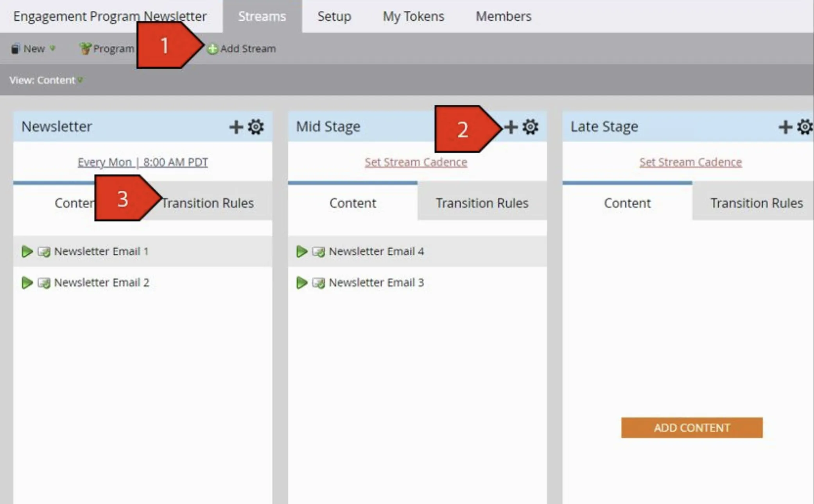Click the green play icon beside Newsletter Email 4
Image resolution: width=814 pixels, height=504 pixels.
pos(302,251)
